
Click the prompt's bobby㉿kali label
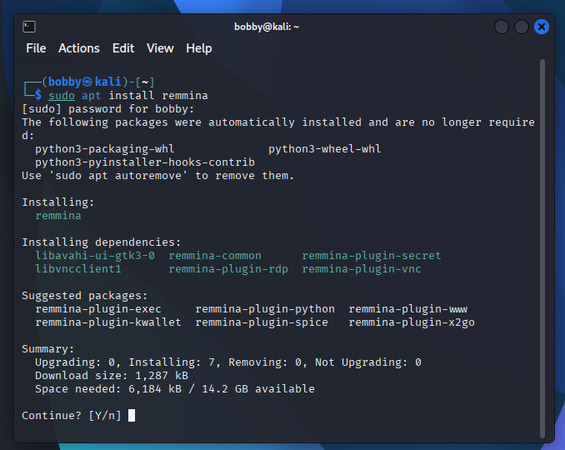pos(85,82)
